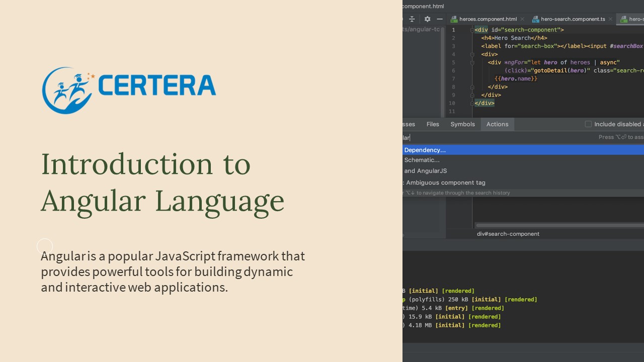Choose the Schematic... search result
Image resolution: width=644 pixels, height=362 pixels.
point(523,160)
